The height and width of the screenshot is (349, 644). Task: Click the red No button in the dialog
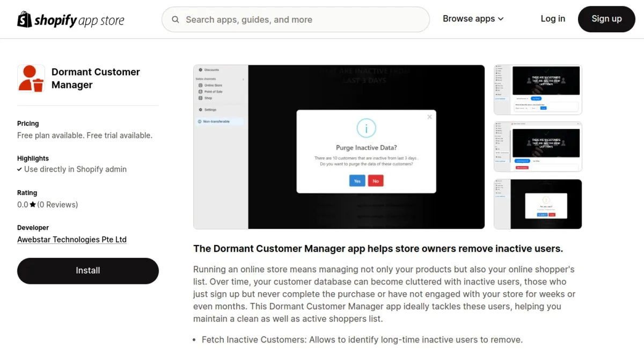click(376, 181)
